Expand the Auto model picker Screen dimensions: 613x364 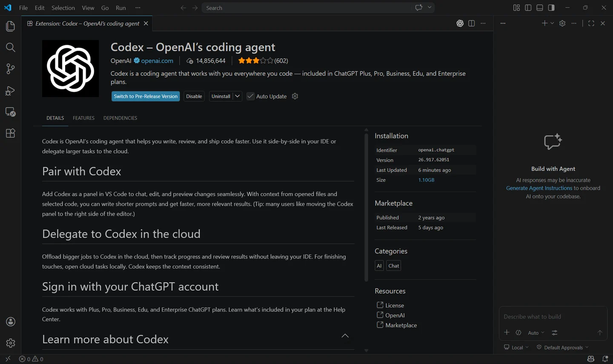536,333
